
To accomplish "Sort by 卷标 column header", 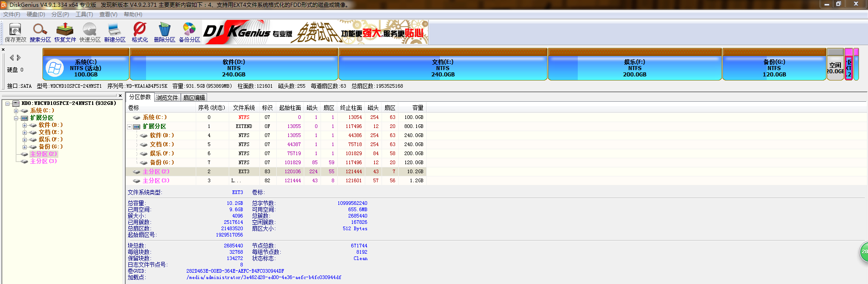I will tap(160, 108).
